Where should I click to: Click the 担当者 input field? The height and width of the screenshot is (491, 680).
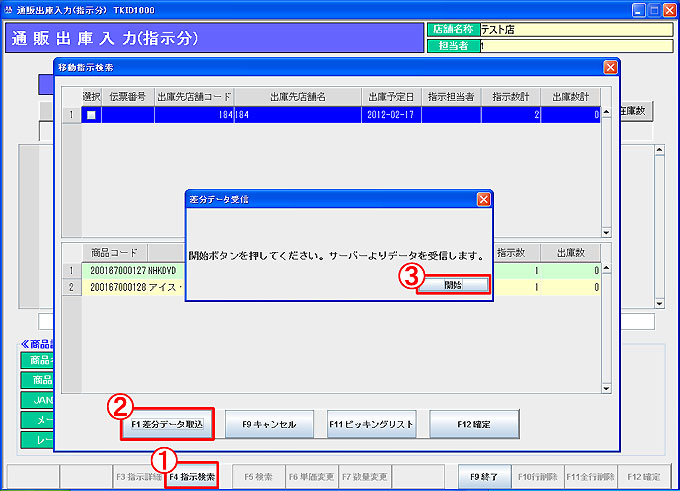(576, 46)
